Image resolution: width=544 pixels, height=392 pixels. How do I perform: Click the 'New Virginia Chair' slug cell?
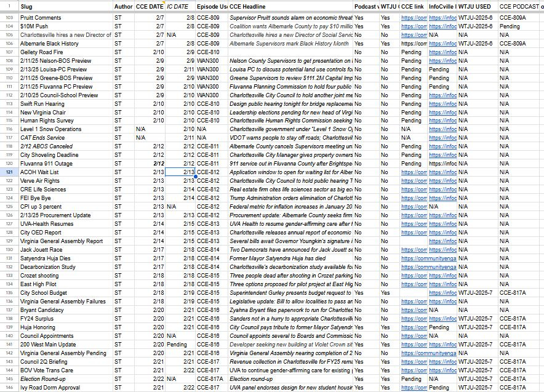tap(66, 113)
